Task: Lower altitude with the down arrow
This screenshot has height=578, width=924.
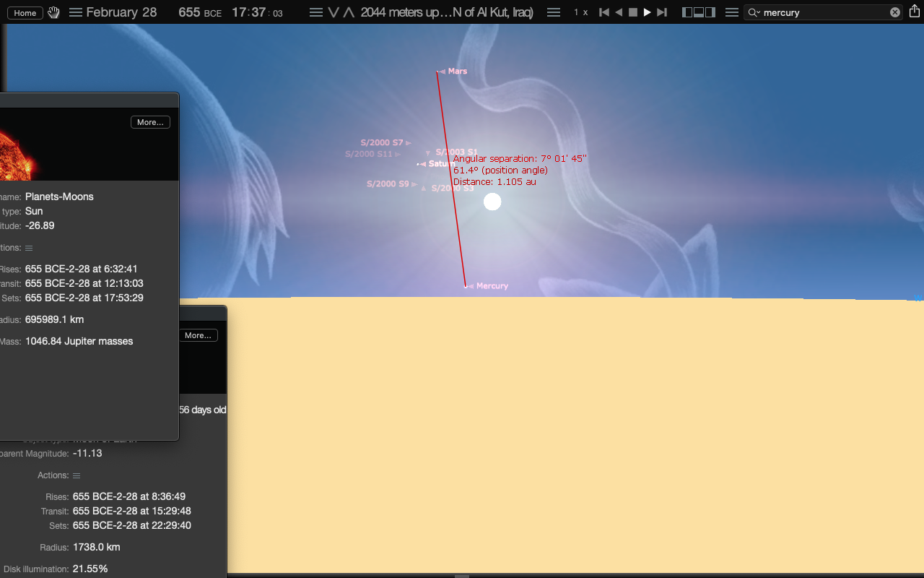Action: (x=334, y=12)
